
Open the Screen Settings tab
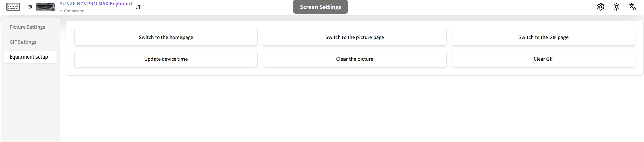click(x=320, y=7)
